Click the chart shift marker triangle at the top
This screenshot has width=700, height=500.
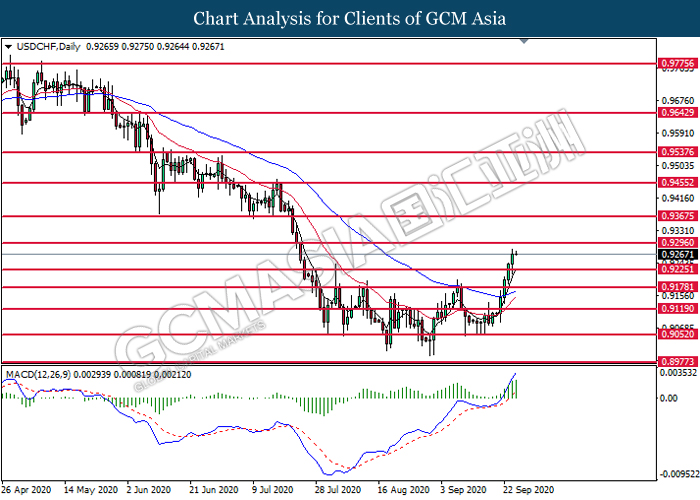(525, 42)
